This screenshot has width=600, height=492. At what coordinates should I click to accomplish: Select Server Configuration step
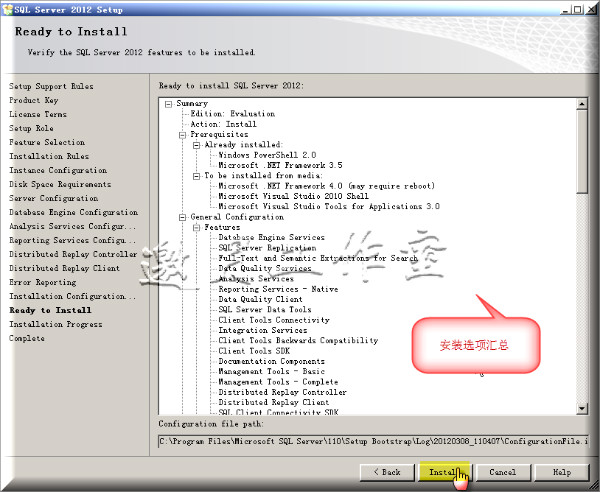point(54,198)
